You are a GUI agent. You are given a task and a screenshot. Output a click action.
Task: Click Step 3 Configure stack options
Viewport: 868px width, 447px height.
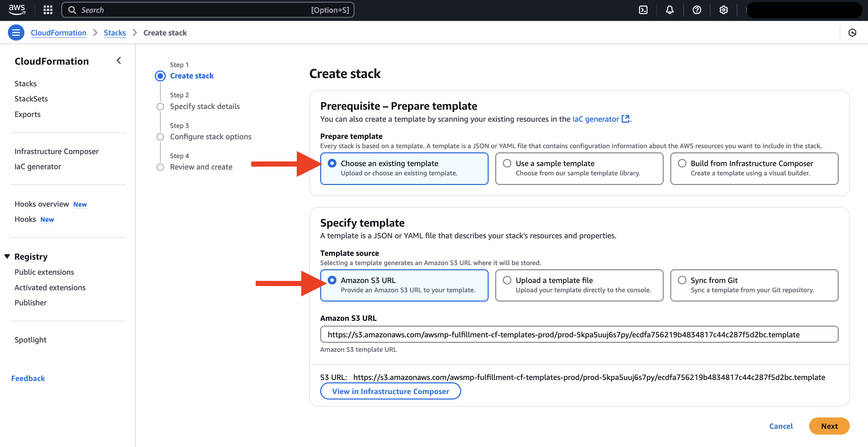210,137
